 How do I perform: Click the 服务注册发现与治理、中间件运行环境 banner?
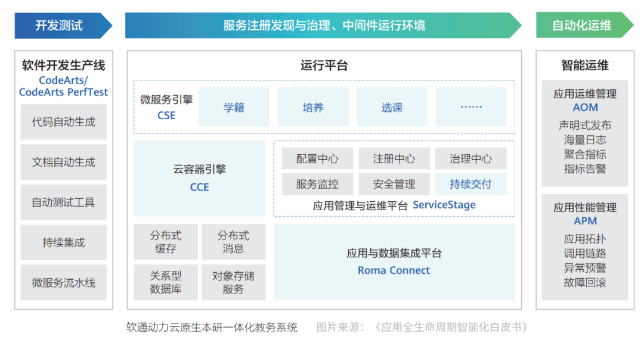click(x=323, y=26)
